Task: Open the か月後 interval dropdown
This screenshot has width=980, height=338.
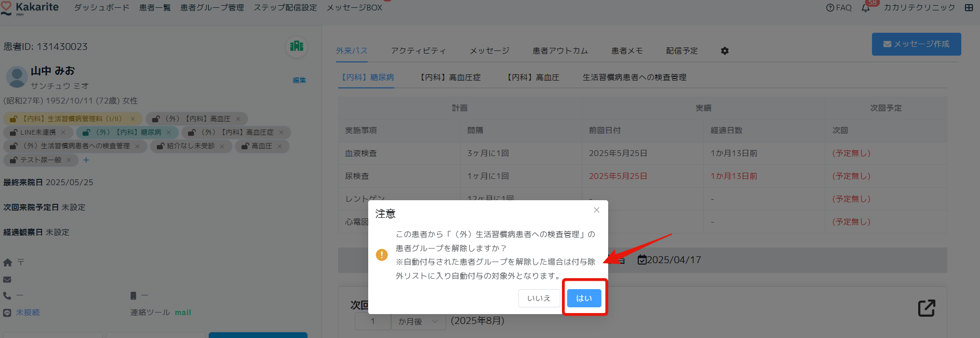Action: coord(418,321)
